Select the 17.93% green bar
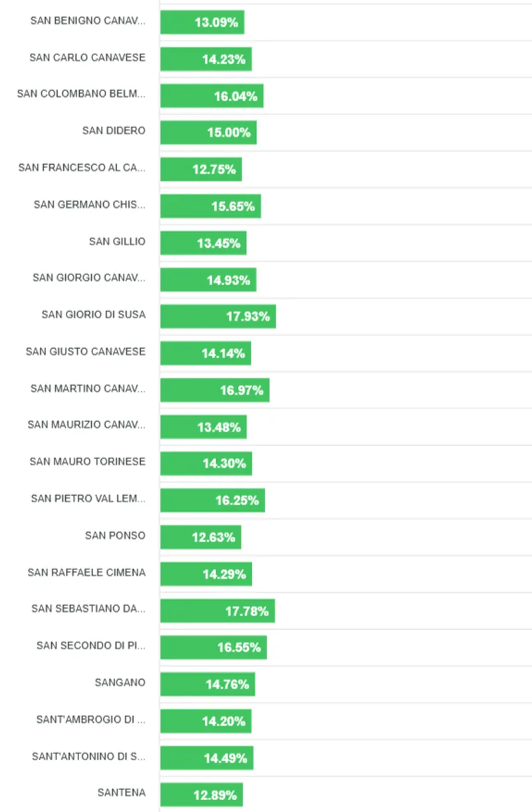Viewport: 532px width, 812px height. 218,316
